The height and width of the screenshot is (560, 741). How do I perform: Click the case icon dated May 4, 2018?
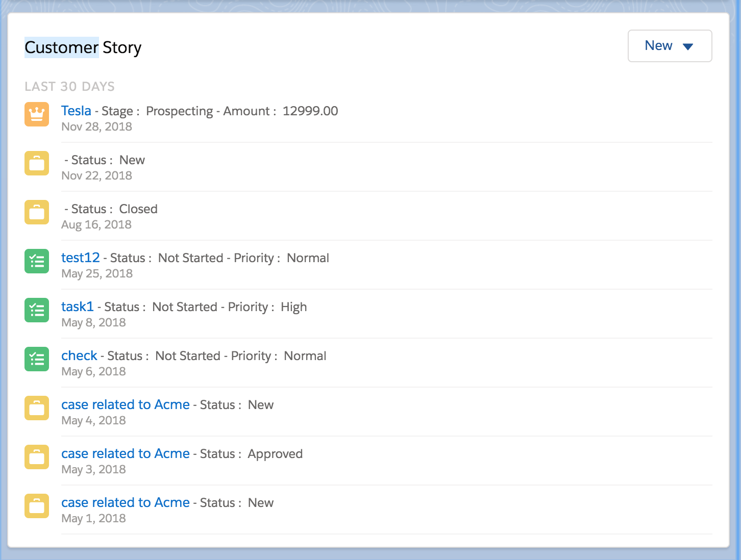coord(37,408)
